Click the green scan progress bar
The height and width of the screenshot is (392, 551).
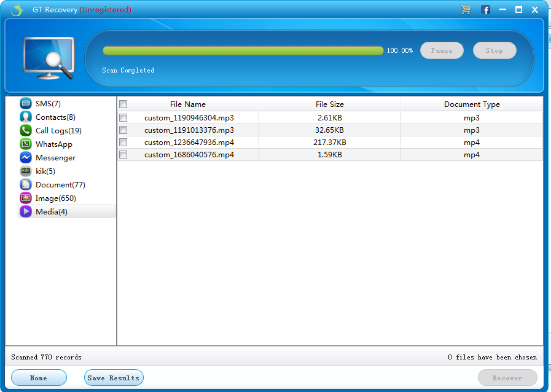pyautogui.click(x=243, y=50)
